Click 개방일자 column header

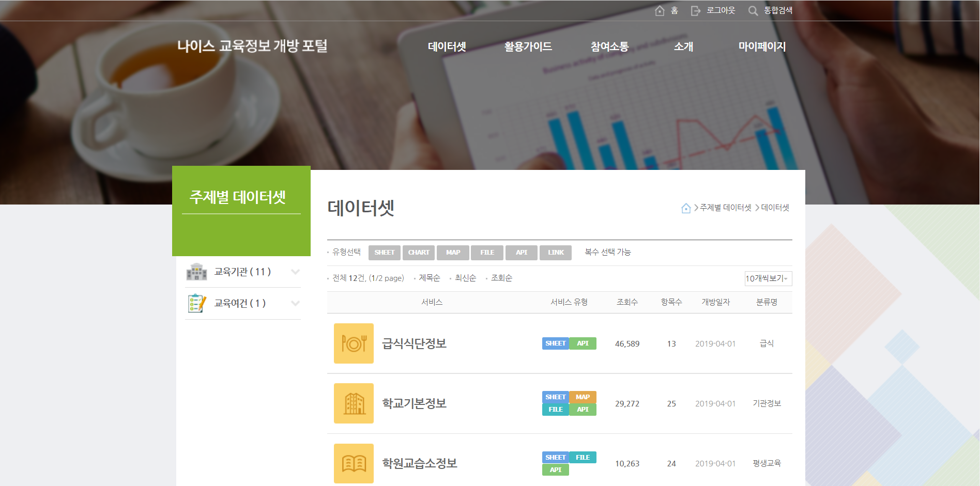[715, 302]
